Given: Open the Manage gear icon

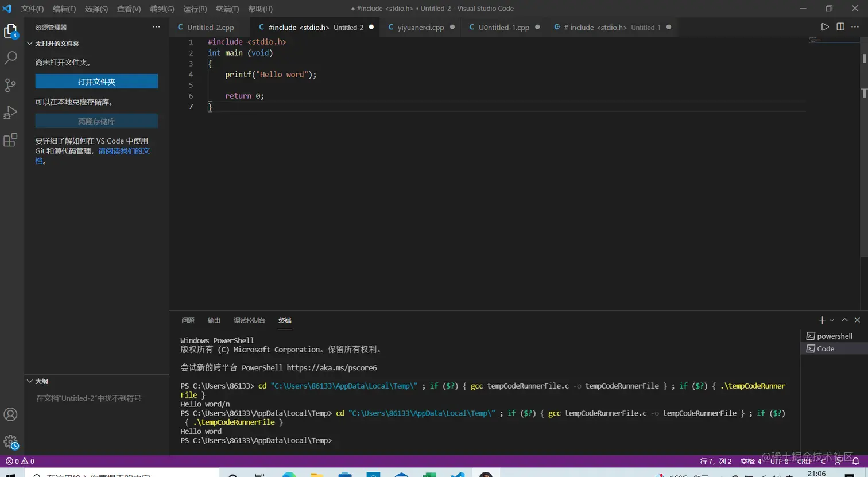Looking at the screenshot, I should [x=10, y=442].
